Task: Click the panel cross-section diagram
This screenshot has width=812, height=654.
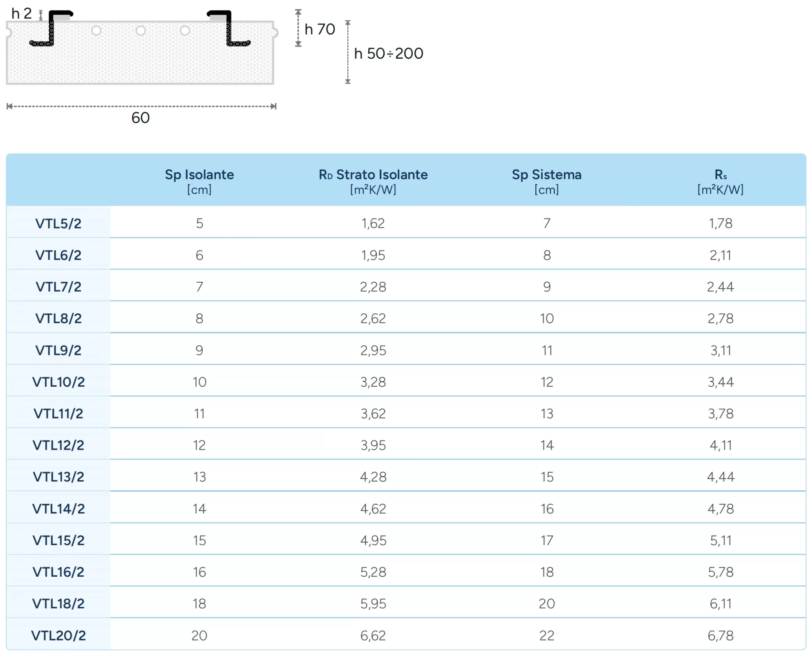Action: 142,48
